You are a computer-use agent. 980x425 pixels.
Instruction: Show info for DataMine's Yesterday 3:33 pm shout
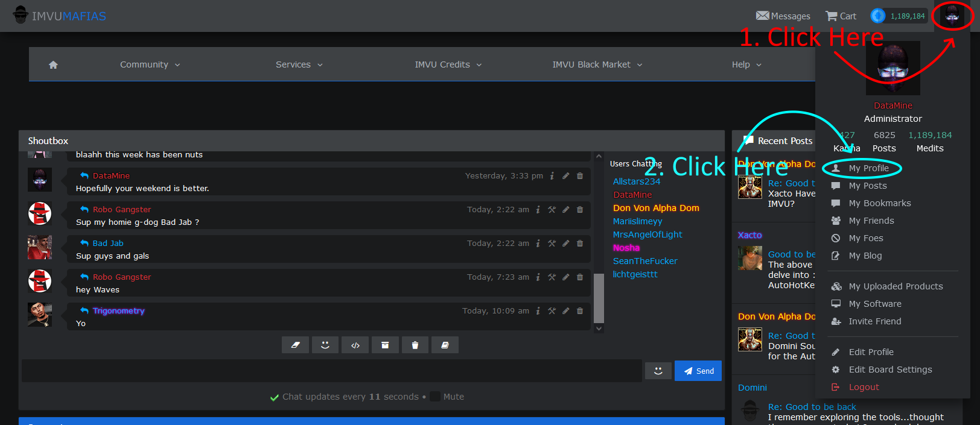coord(552,176)
